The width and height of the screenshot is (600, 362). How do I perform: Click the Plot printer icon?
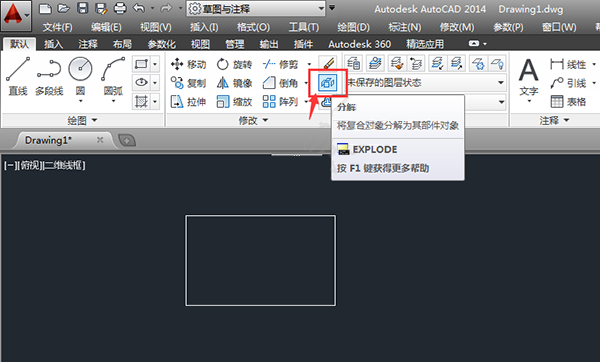(x=120, y=8)
